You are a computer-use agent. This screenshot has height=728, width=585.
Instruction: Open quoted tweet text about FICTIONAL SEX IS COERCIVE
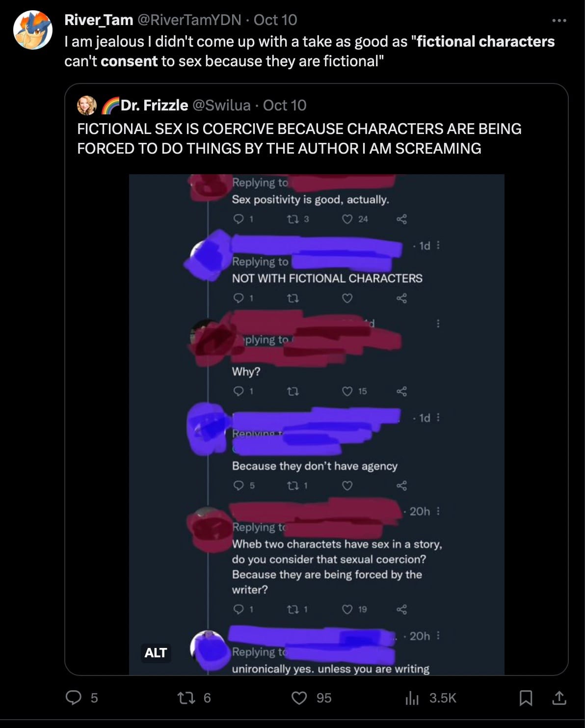[x=299, y=138]
